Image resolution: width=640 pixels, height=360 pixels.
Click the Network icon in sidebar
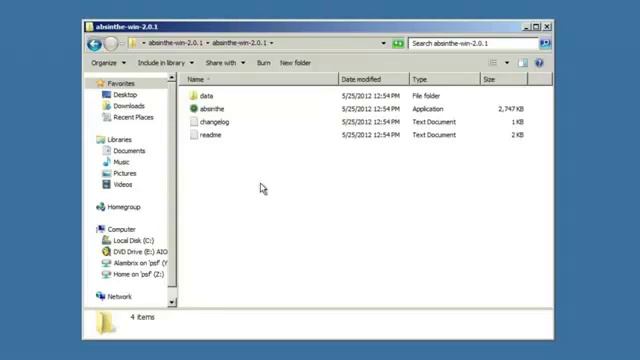pyautogui.click(x=100, y=296)
